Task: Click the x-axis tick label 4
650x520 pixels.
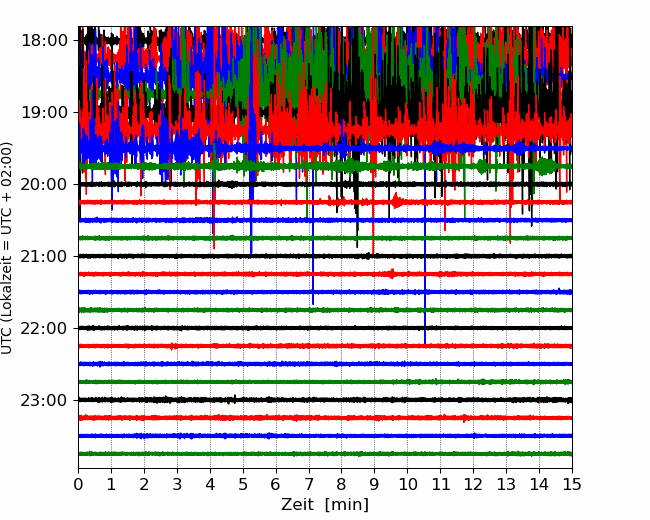Action: pyautogui.click(x=210, y=484)
